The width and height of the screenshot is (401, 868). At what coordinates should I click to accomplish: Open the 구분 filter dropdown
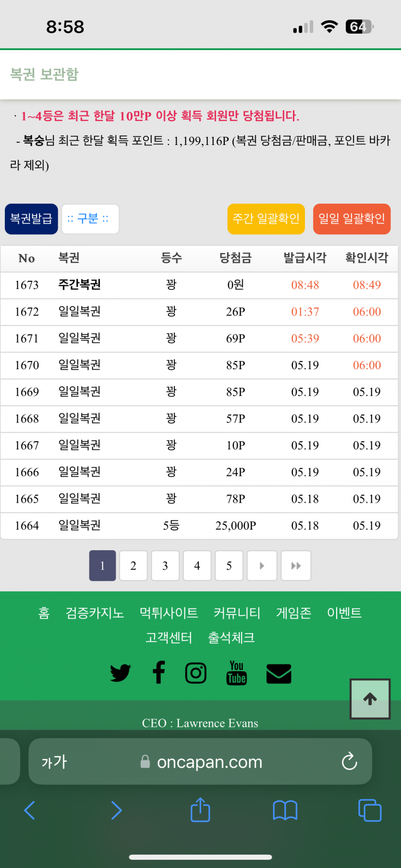pyautogui.click(x=90, y=219)
